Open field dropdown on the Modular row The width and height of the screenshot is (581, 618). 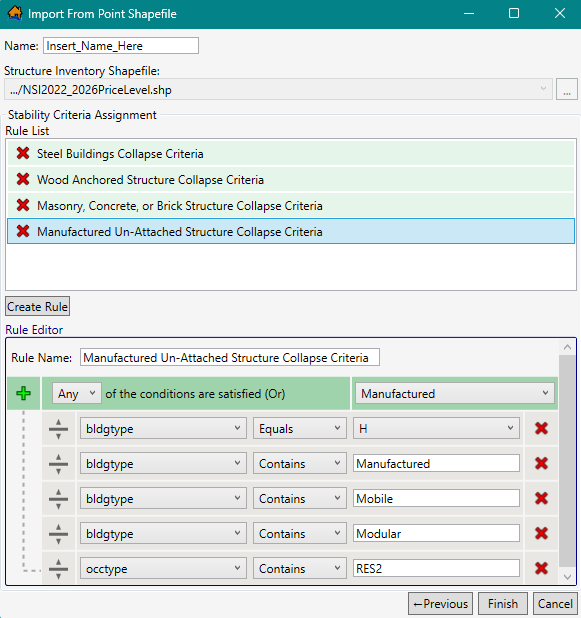[163, 534]
